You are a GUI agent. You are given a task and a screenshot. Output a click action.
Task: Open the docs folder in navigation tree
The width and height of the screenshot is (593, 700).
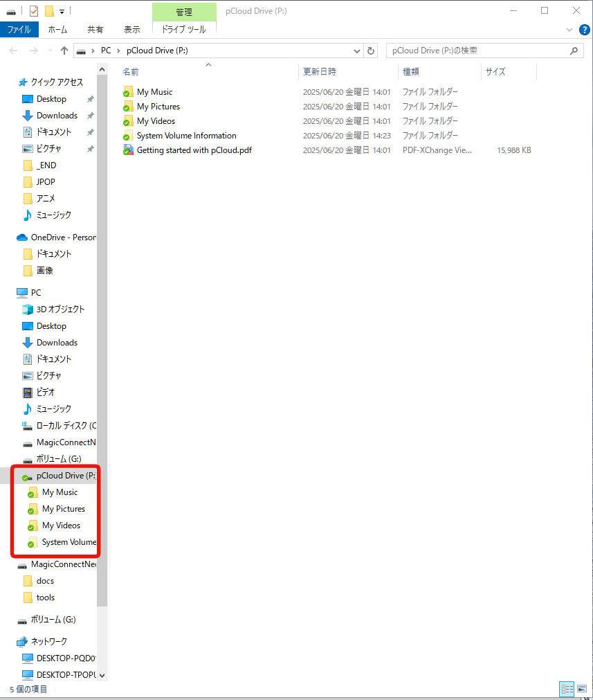(45, 581)
